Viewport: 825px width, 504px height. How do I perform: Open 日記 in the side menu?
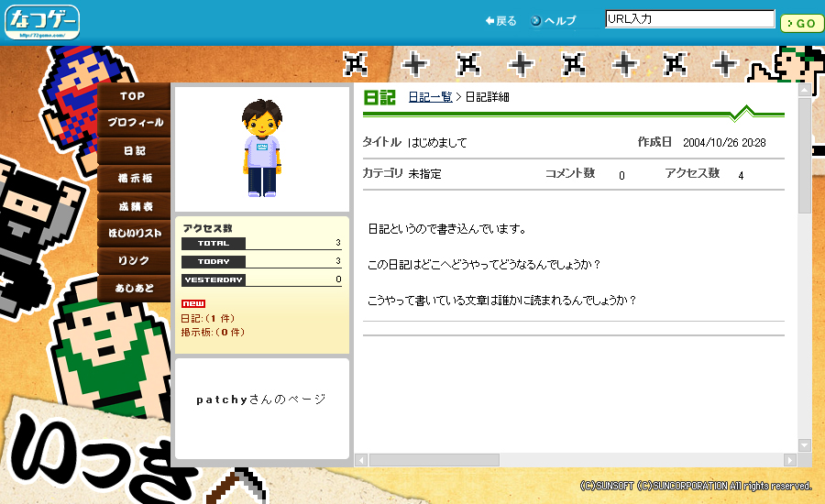(134, 151)
